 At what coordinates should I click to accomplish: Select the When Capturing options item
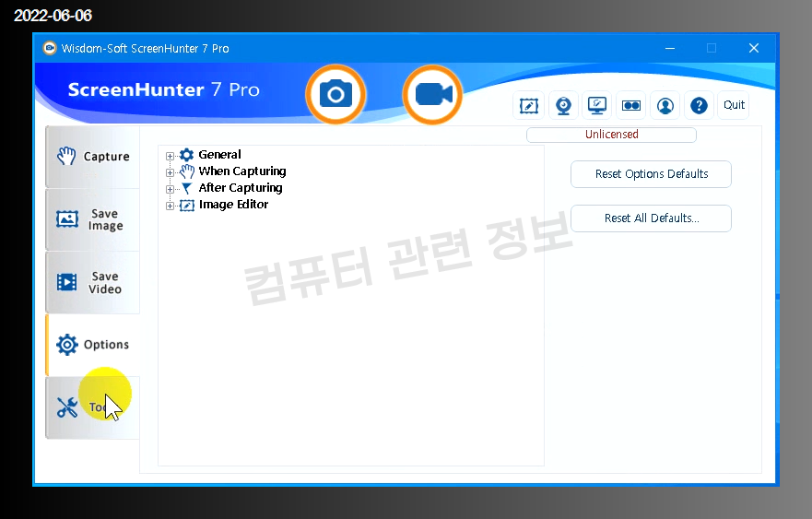[241, 171]
